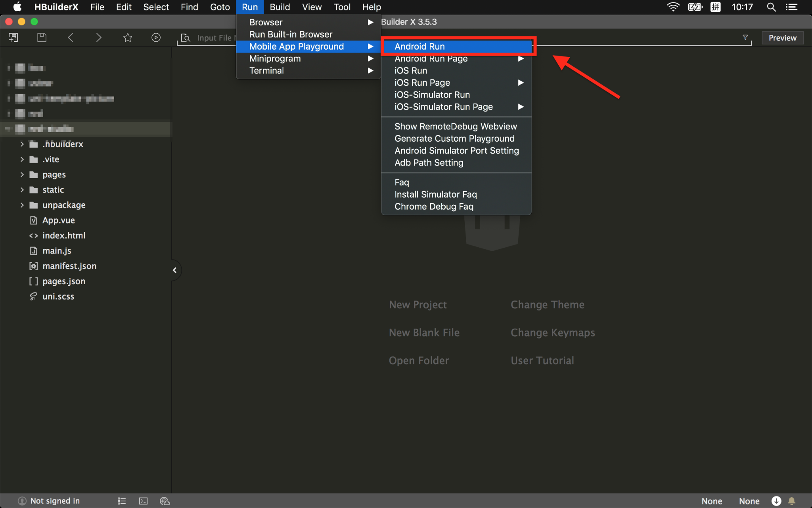
Task: Choose Adb Path Setting option
Action: click(429, 163)
